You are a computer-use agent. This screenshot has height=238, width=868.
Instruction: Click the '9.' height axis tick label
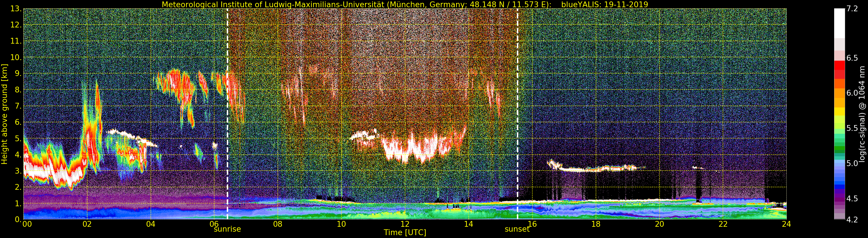click(18, 74)
